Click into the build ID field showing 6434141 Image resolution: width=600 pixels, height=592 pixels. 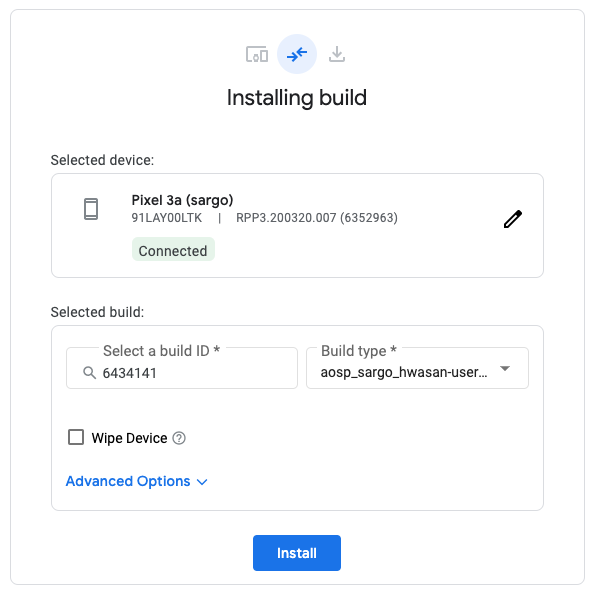(190, 373)
